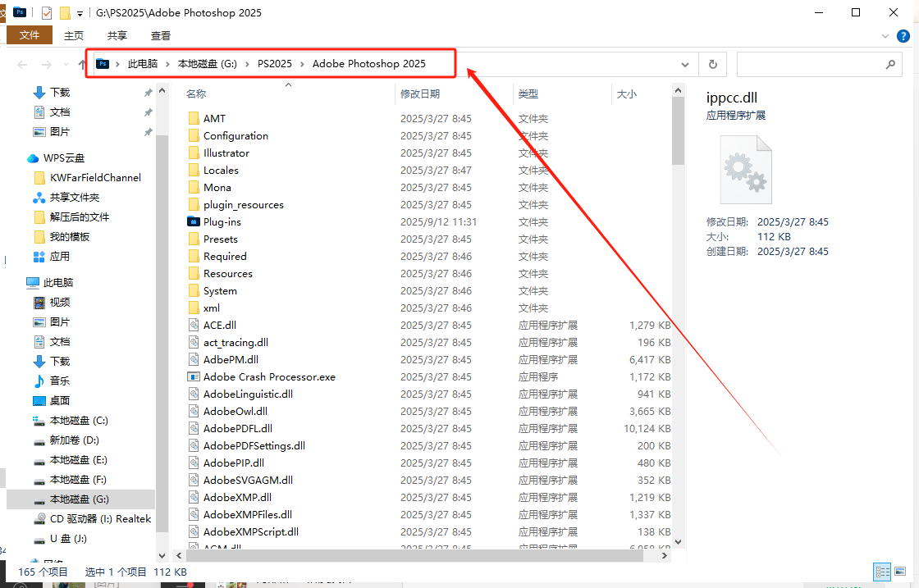Select the Configuration folder
The image size is (919, 588).
pyautogui.click(x=235, y=136)
